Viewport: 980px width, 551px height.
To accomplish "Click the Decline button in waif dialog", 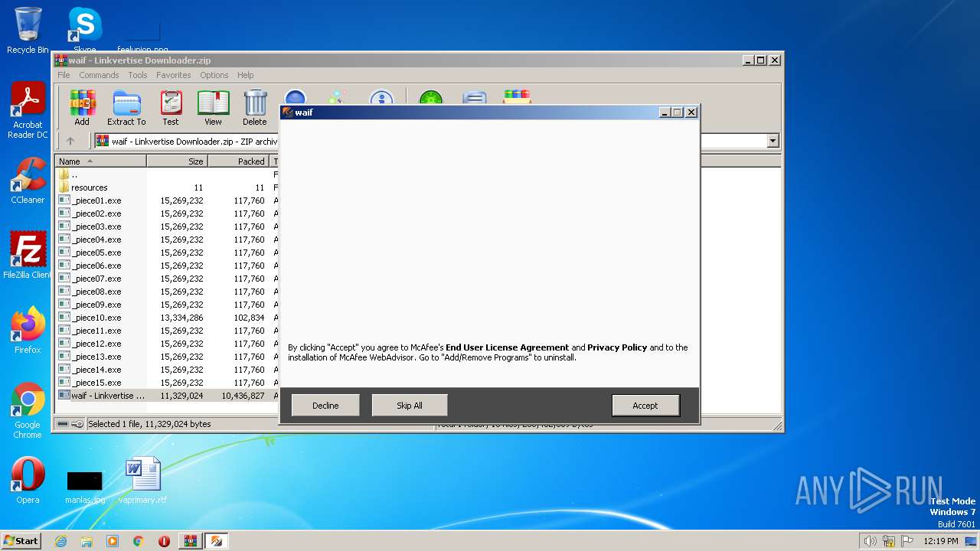I will pos(325,406).
